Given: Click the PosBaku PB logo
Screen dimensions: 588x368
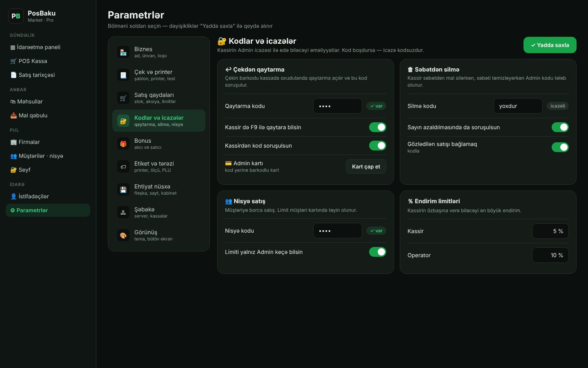Looking at the screenshot, I should (16, 16).
